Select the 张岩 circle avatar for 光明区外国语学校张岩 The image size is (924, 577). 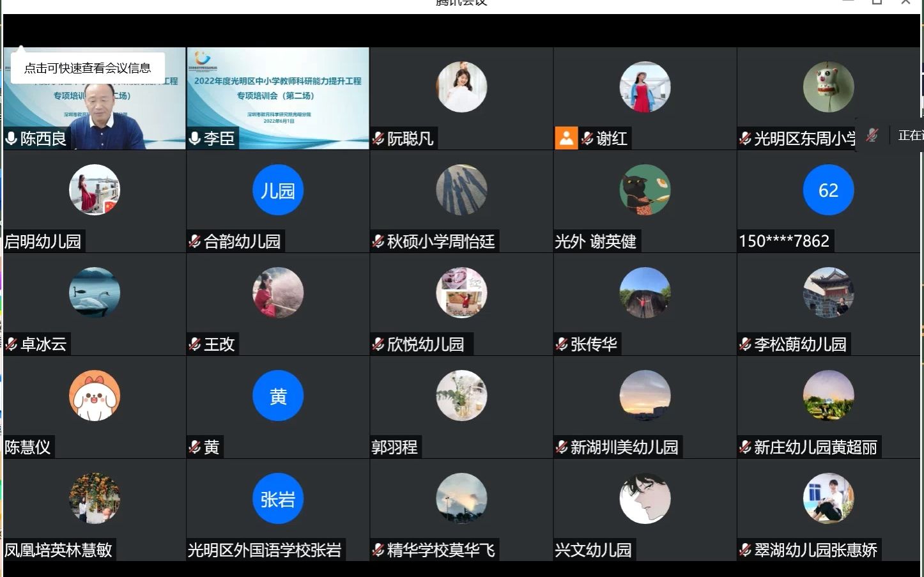(278, 498)
